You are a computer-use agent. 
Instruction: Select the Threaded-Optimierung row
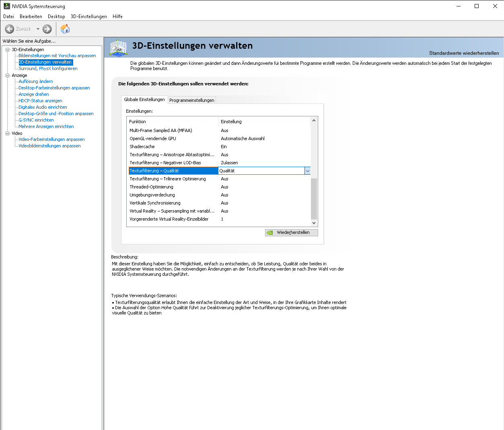tap(219, 187)
